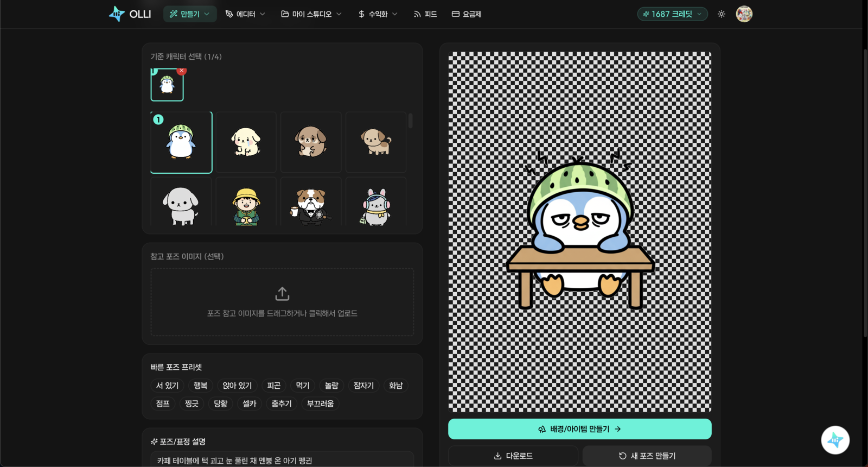Click the 배경/아이템 만들기 button
This screenshot has height=467, width=868.
pyautogui.click(x=579, y=429)
